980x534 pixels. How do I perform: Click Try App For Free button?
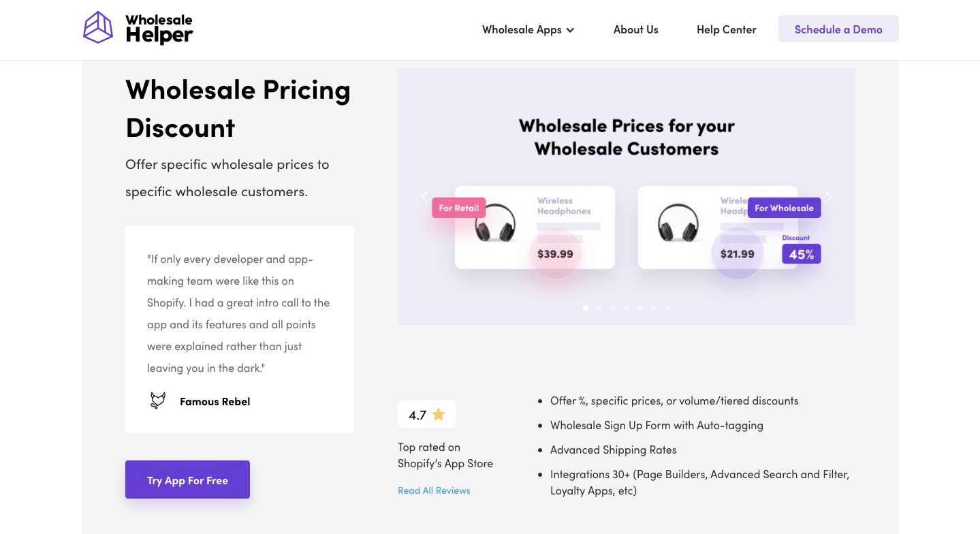(187, 480)
